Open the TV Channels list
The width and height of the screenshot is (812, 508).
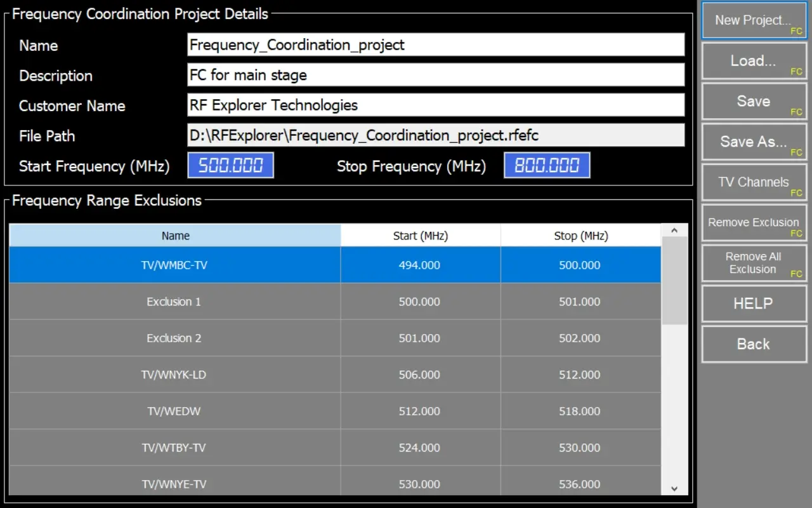(x=753, y=182)
